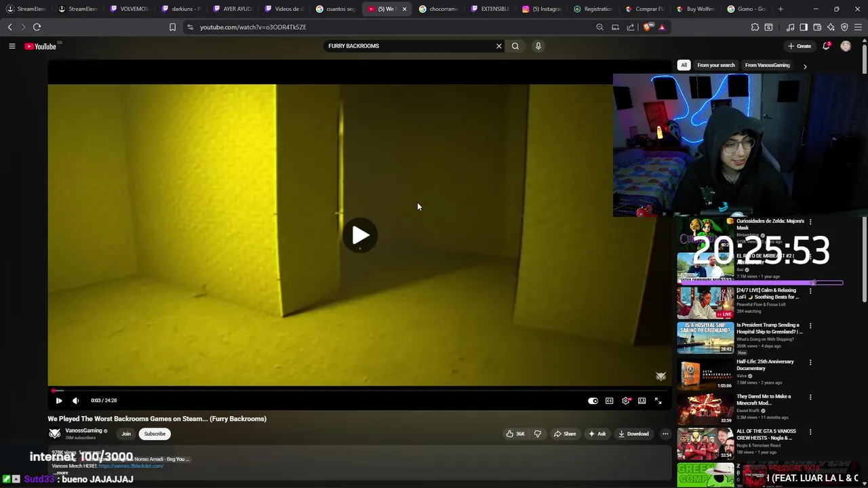This screenshot has width=868, height=488.
Task: Switch to theater mode
Action: pyautogui.click(x=642, y=401)
